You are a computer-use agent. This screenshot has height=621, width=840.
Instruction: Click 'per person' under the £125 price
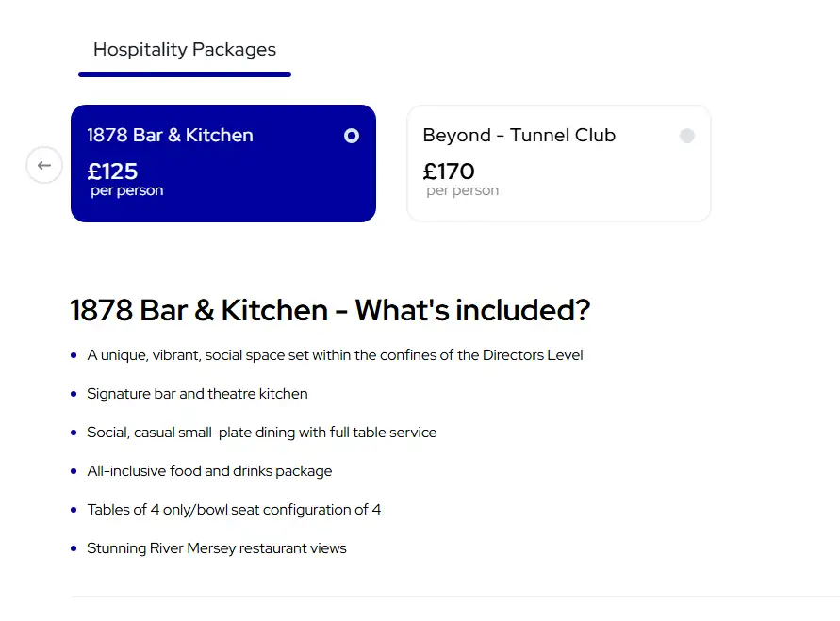pos(127,191)
